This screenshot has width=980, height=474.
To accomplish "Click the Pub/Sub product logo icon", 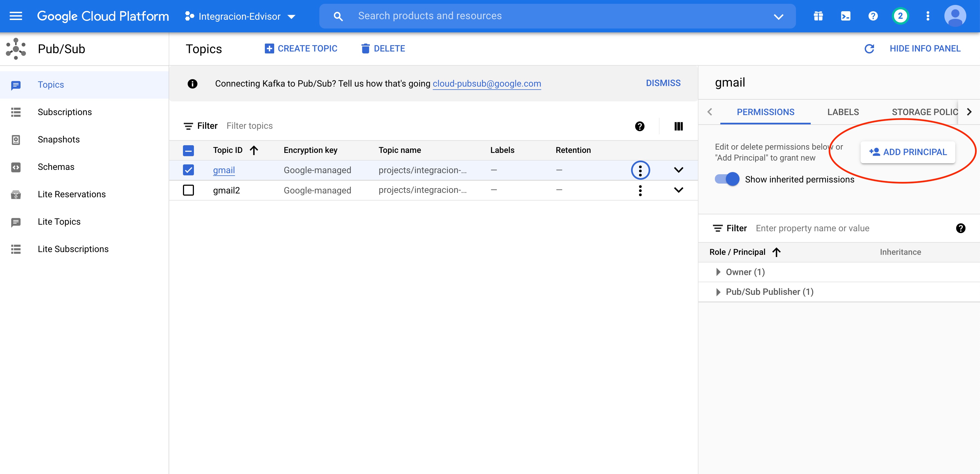I will 16,49.
